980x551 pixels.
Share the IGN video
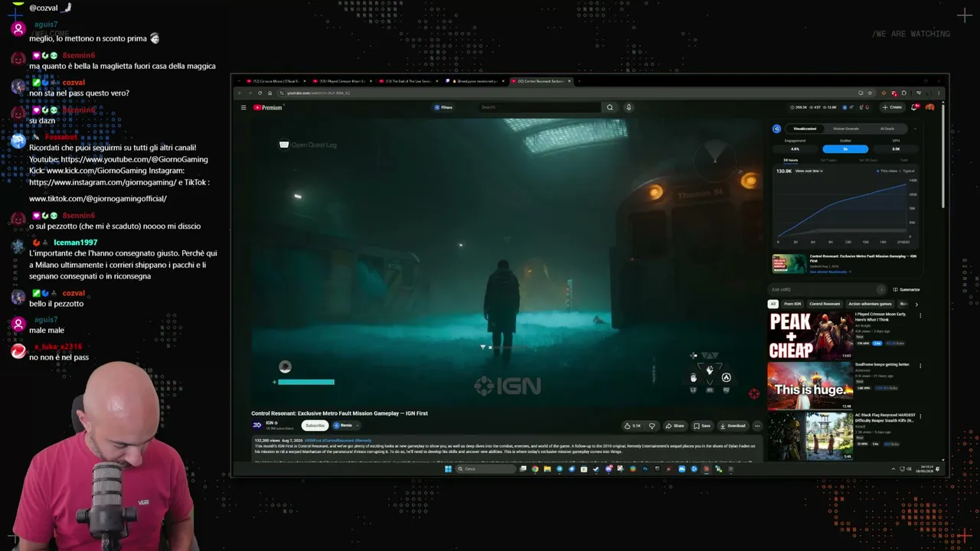click(x=675, y=425)
